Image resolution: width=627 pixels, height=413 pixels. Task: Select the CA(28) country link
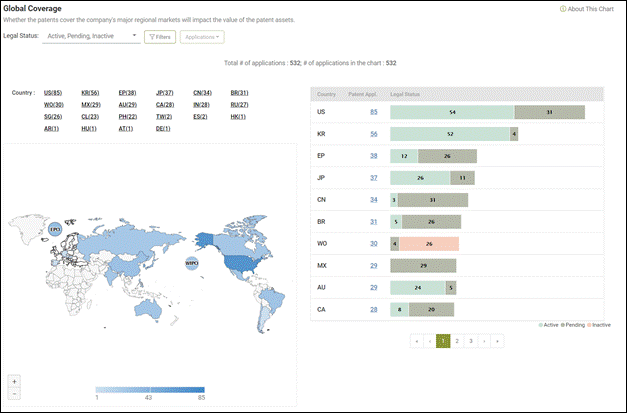165,105
